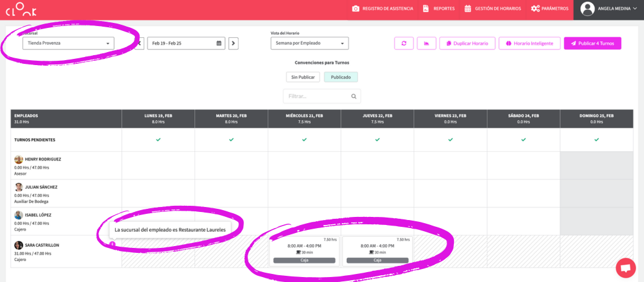Click the refresh schedule icon button
Image resolution: width=644 pixels, height=282 pixels.
(x=404, y=43)
